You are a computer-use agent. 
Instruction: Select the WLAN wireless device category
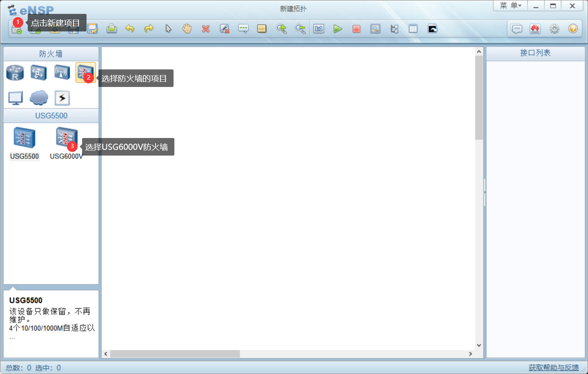pos(62,73)
